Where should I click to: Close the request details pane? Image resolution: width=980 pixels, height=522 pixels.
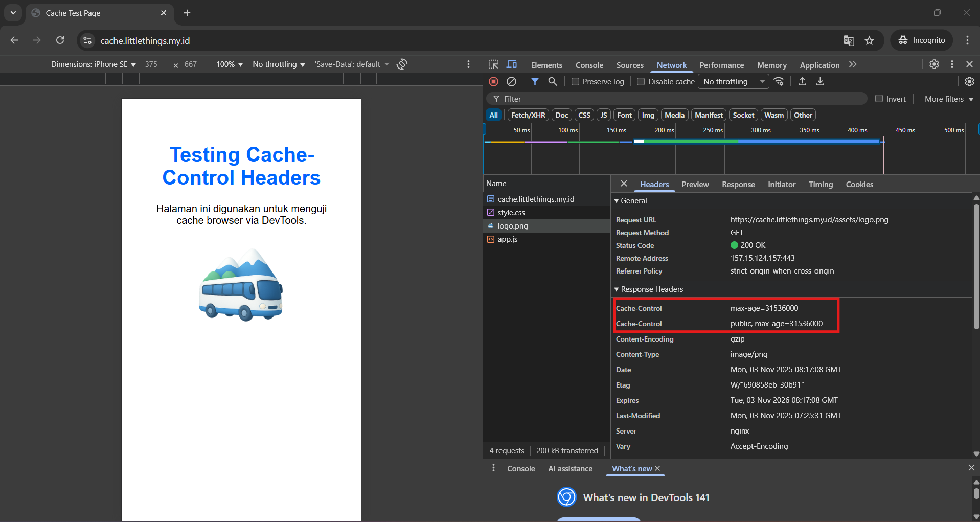coord(624,184)
